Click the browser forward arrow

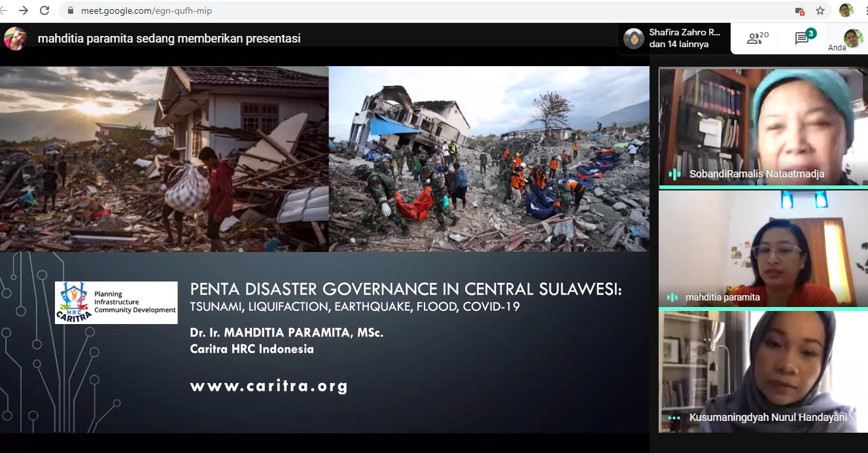[x=24, y=10]
